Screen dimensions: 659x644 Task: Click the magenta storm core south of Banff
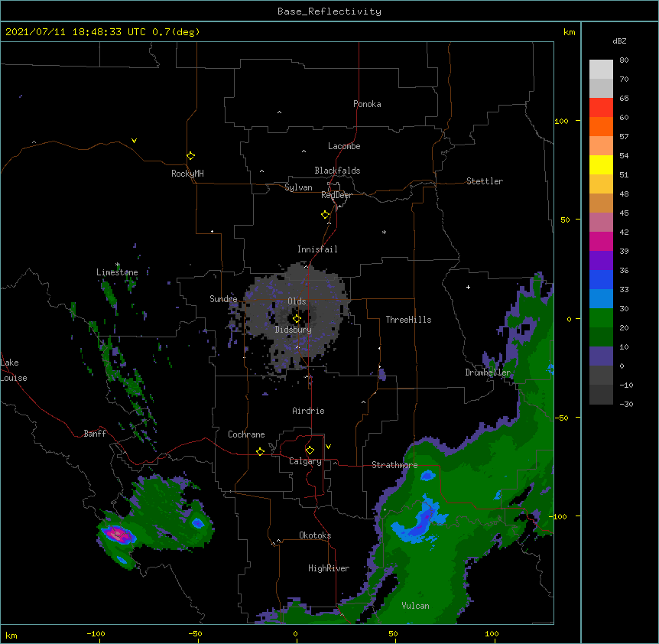[118, 535]
